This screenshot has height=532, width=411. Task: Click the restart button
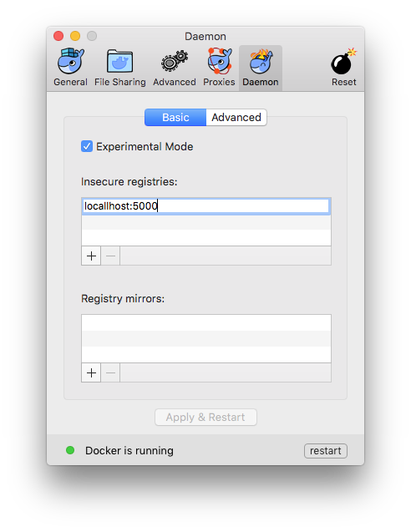pos(326,451)
